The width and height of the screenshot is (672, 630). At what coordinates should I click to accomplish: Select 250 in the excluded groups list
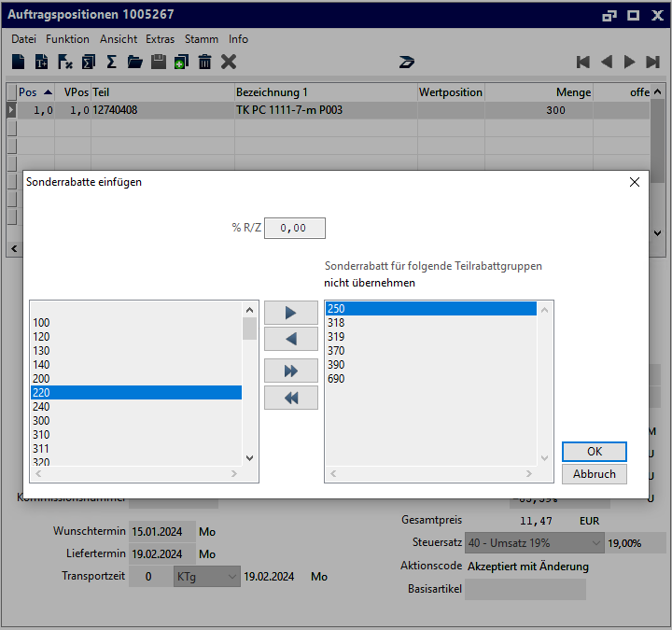click(x=431, y=309)
